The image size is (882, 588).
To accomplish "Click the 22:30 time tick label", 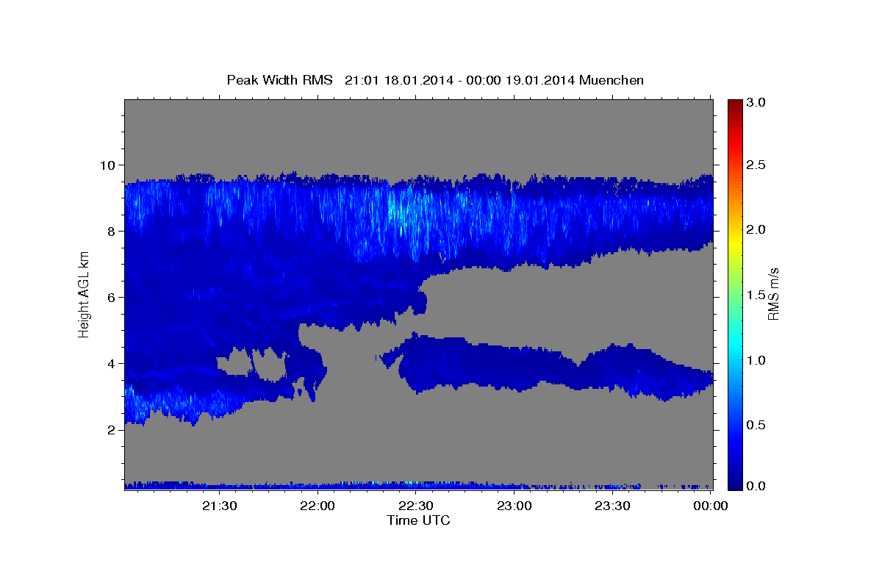I will coord(415,506).
